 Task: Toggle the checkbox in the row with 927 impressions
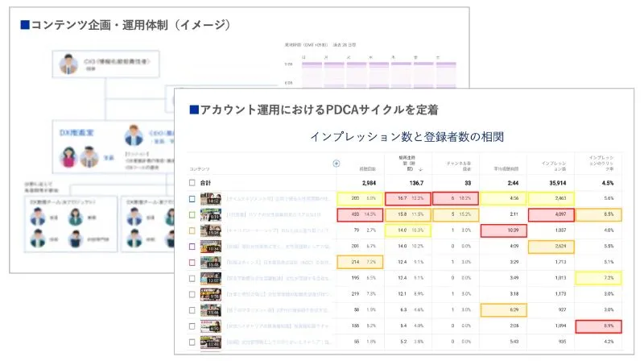[x=192, y=310]
